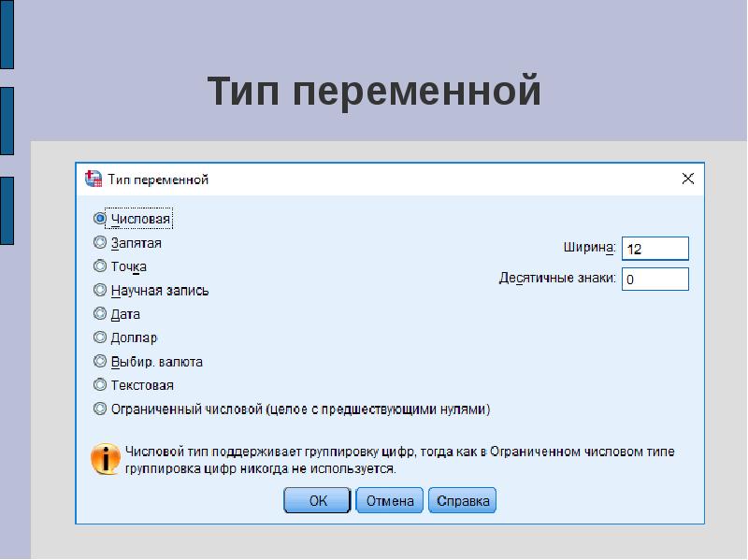Image resolution: width=748 pixels, height=560 pixels.
Task: Select the Точка option
Action: 100,266
